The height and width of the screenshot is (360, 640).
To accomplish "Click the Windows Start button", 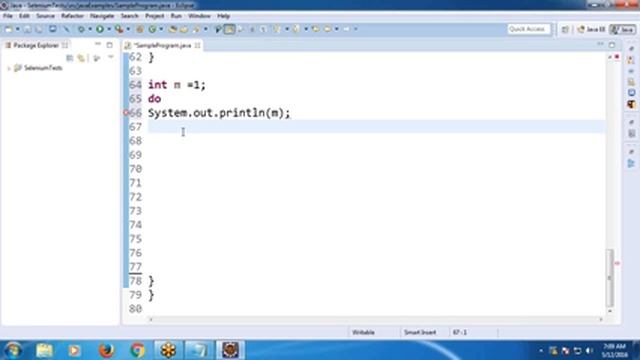I will coord(13,350).
